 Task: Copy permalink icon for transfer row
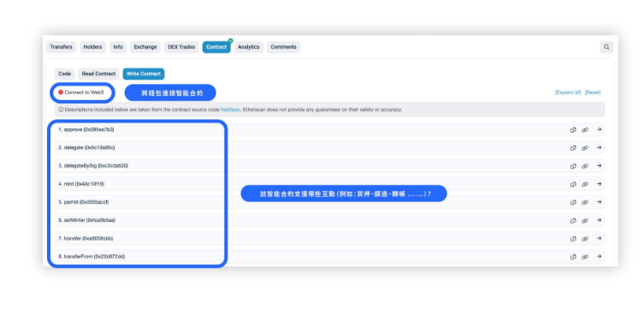coord(585,239)
